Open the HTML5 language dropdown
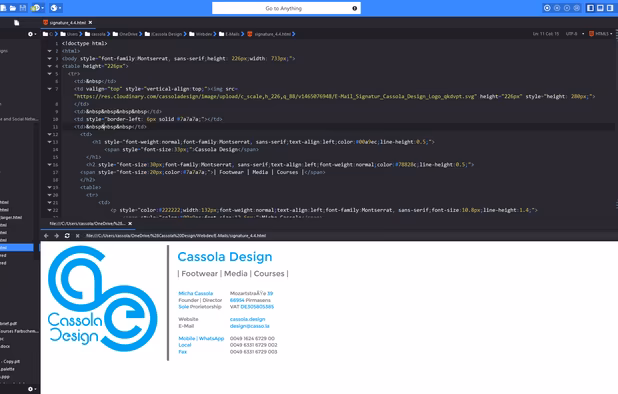 click(601, 34)
